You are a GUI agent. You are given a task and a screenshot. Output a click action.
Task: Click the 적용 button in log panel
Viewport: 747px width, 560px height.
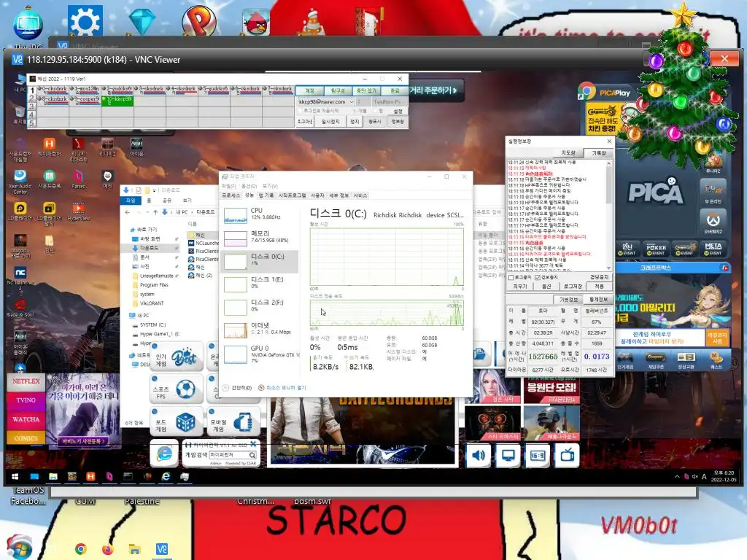click(x=600, y=286)
